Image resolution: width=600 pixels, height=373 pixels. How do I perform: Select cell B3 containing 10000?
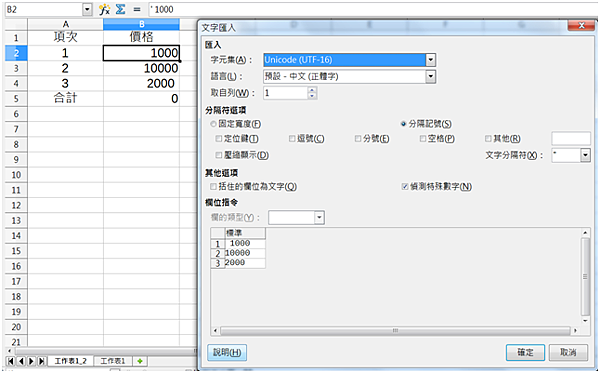[141, 68]
